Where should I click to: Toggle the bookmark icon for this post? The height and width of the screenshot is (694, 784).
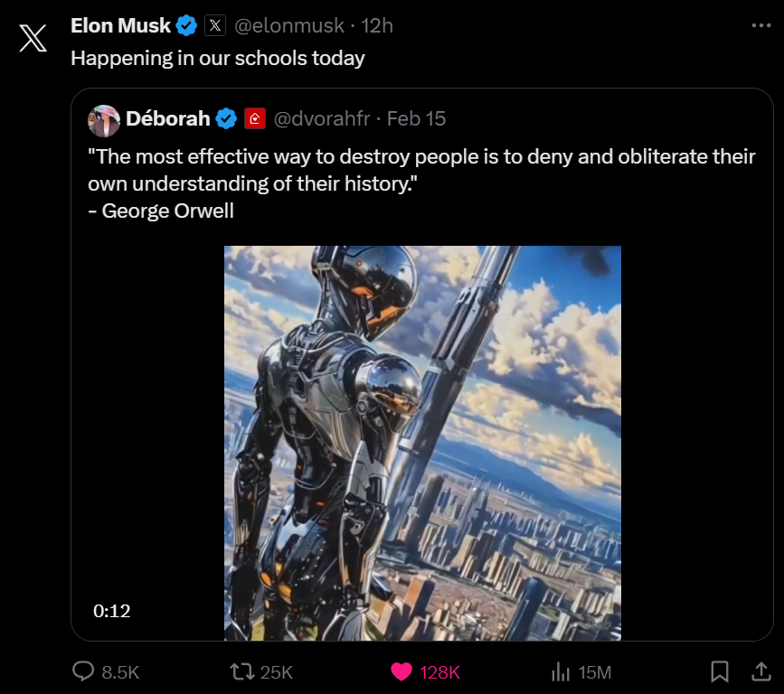tap(720, 671)
